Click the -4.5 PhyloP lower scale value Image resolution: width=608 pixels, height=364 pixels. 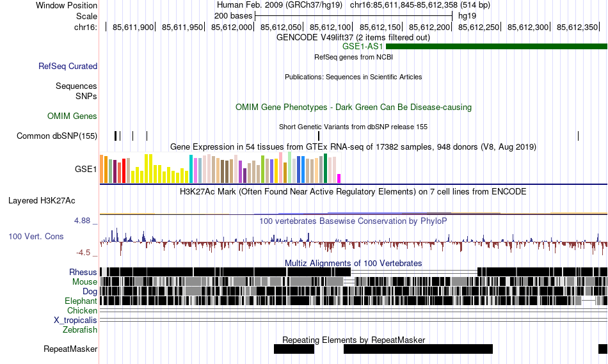pyautogui.click(x=83, y=253)
